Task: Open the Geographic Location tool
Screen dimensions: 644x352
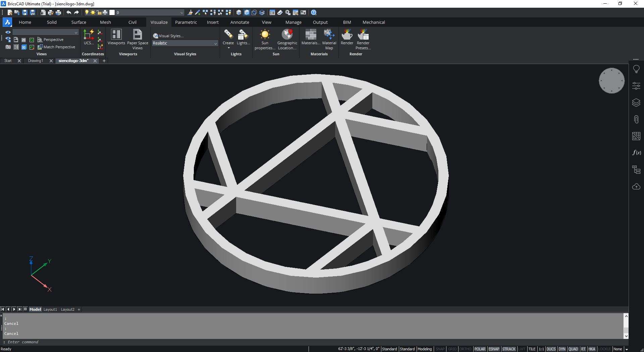Action: (x=287, y=39)
